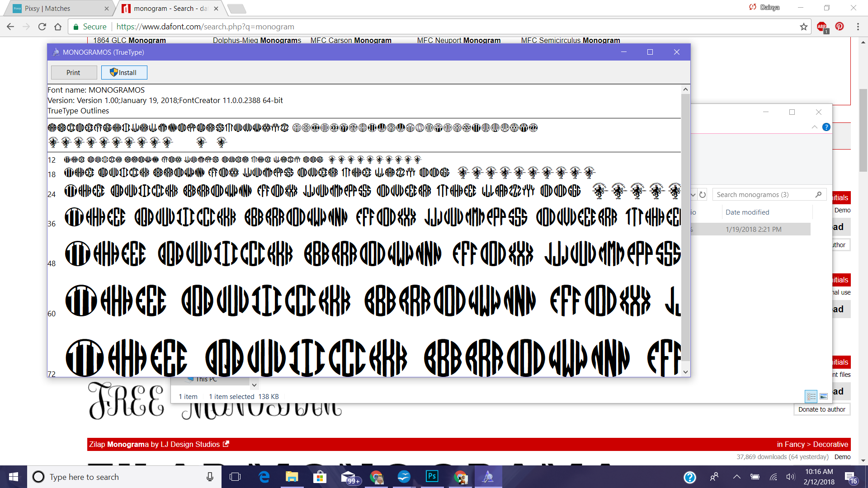Viewport: 868px width, 488px height.
Task: Open LJ Design Studios author link
Action: pyautogui.click(x=189, y=445)
